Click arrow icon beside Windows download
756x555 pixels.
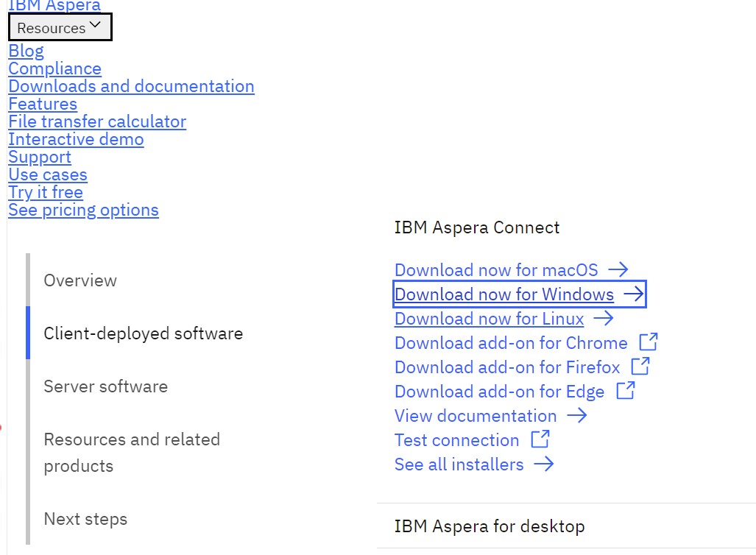[x=634, y=293]
